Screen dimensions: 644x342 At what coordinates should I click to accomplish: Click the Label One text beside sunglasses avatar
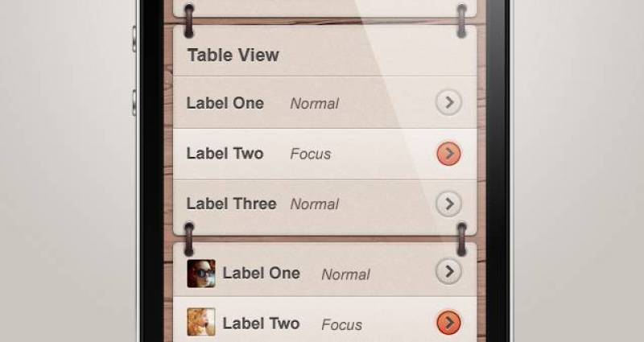[261, 273]
